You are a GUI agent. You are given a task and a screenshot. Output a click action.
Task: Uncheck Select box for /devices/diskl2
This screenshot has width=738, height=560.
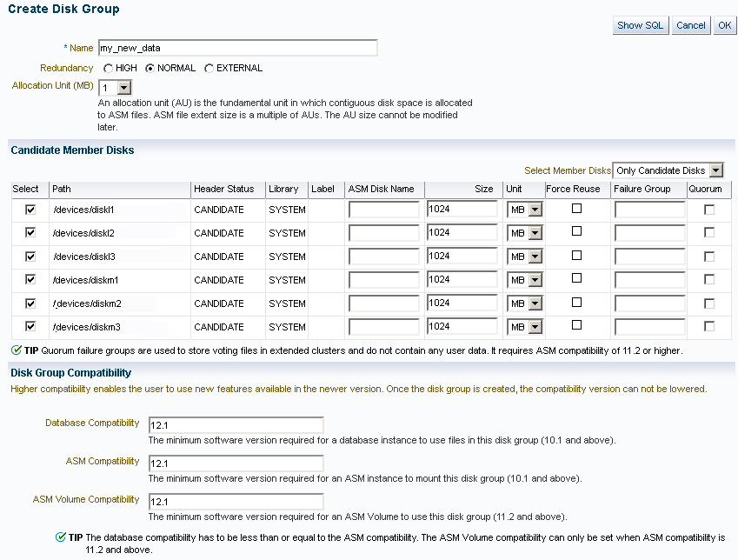30,232
